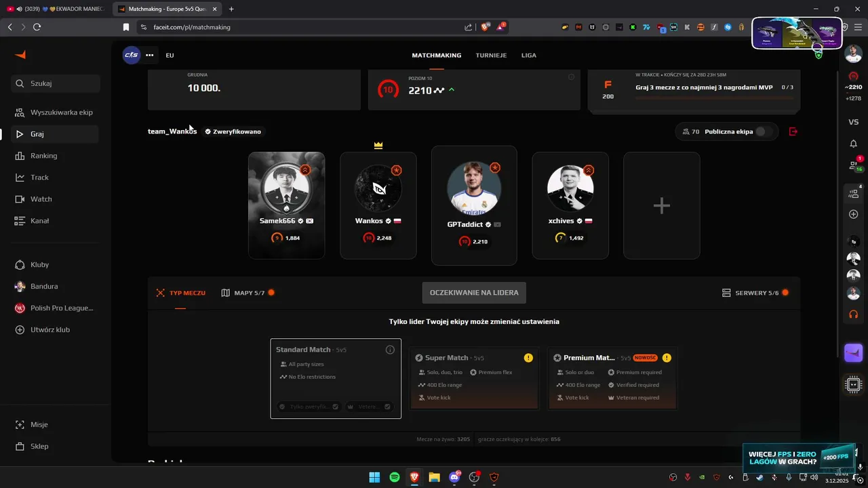Click the Super Match yellow warning icon
The image size is (868, 488).
(528, 358)
